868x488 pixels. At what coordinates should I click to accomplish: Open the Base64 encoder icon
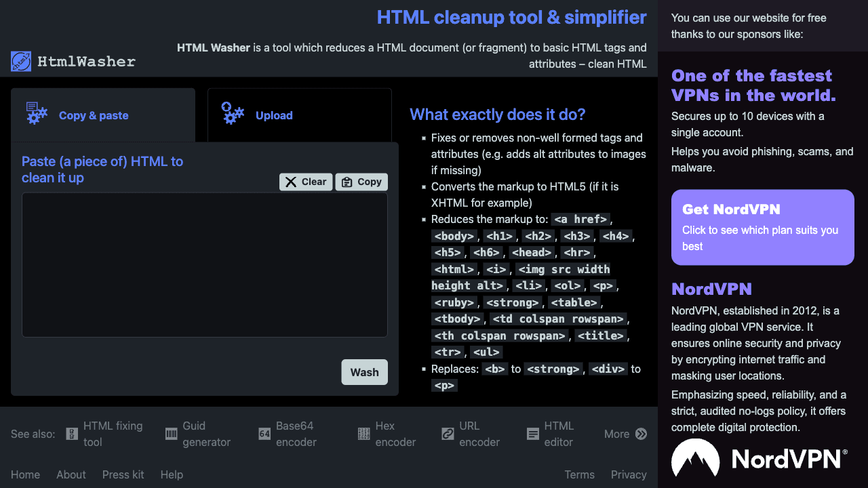[x=264, y=434]
